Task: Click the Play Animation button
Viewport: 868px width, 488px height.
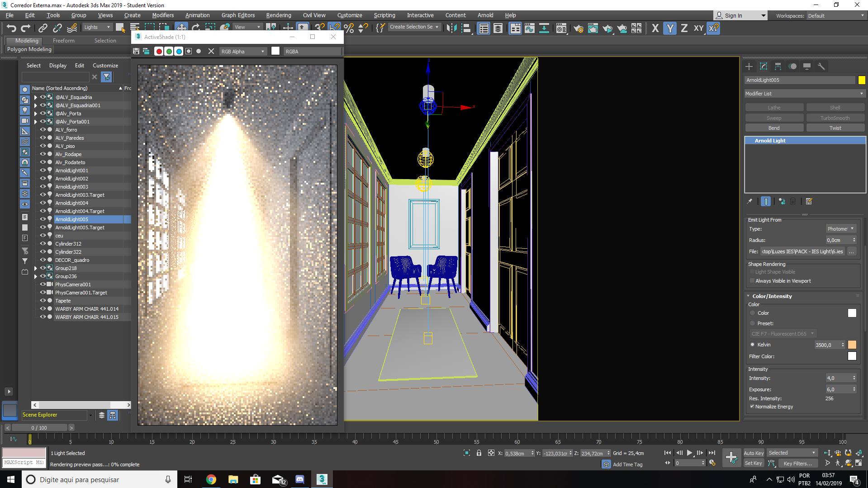Action: point(689,453)
